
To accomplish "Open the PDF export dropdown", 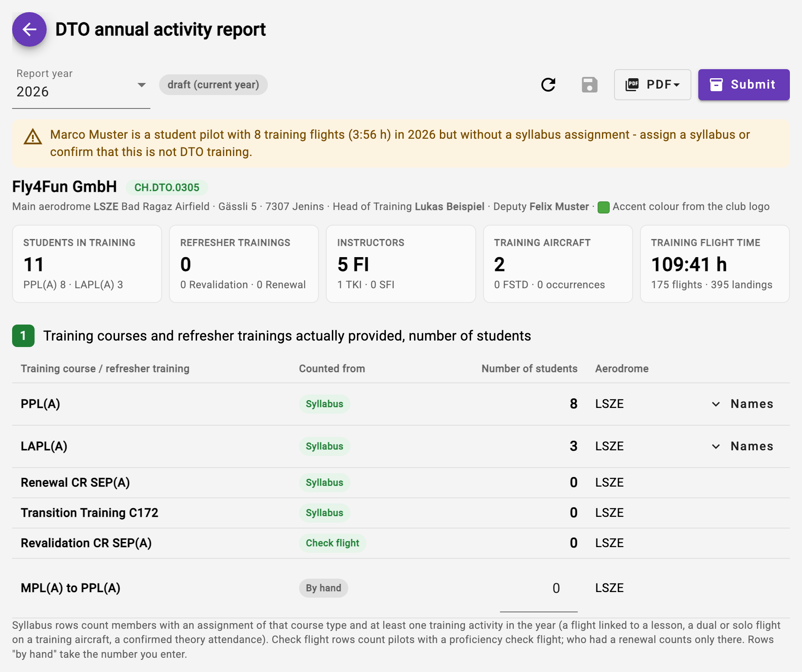I will [x=652, y=85].
